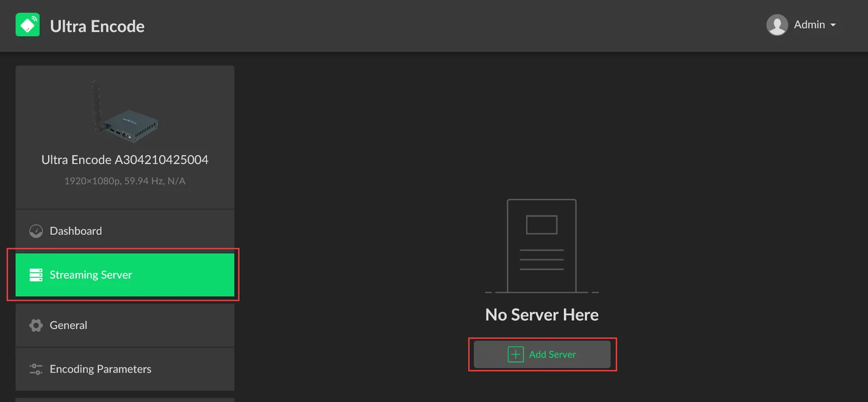868x402 pixels.
Task: Click the No Server Here heading
Action: tap(542, 315)
